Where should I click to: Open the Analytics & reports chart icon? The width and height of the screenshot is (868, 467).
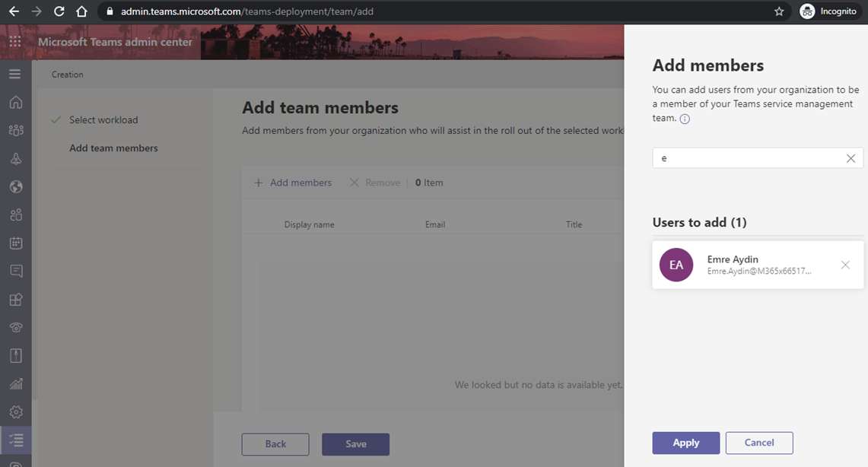(x=16, y=384)
